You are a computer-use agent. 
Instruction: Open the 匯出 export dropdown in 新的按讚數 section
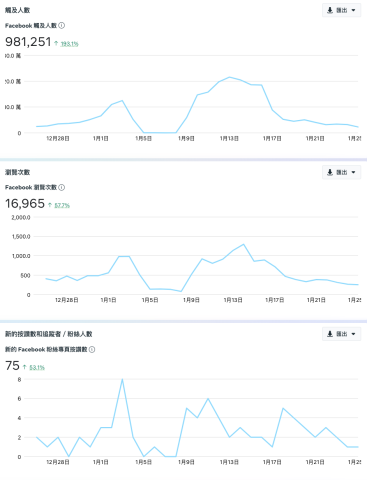341,334
